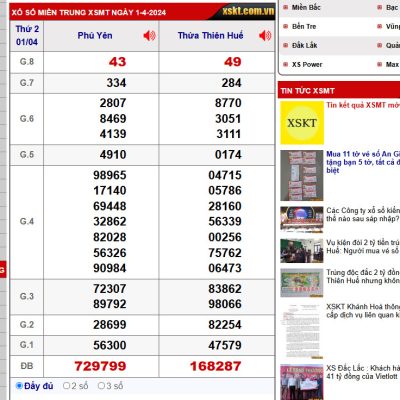Click the G.4 row label
The image size is (400, 400).
[27, 221]
